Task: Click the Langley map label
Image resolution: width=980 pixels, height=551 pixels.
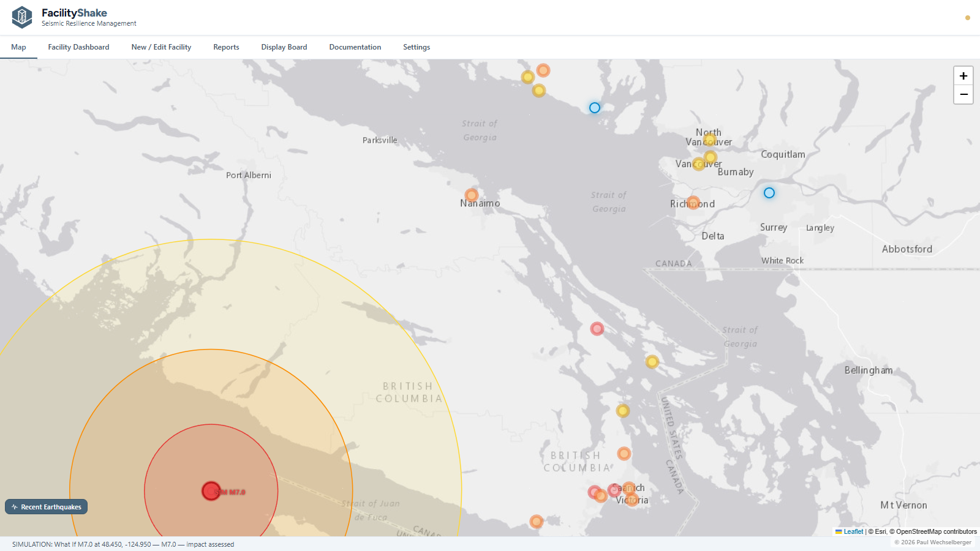Action: click(x=820, y=228)
